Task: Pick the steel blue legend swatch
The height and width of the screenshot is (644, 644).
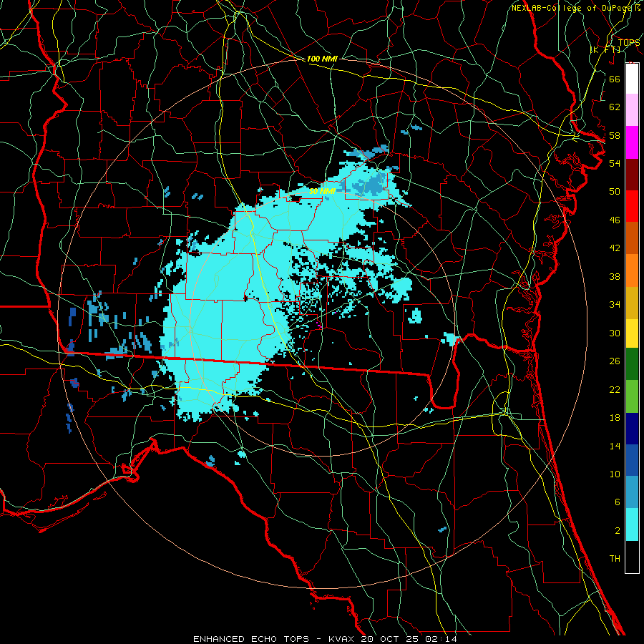Action: pyautogui.click(x=632, y=492)
